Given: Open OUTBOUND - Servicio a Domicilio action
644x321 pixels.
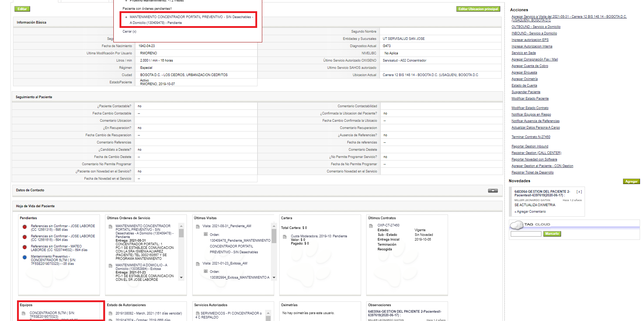Looking at the screenshot, I should (x=536, y=27).
